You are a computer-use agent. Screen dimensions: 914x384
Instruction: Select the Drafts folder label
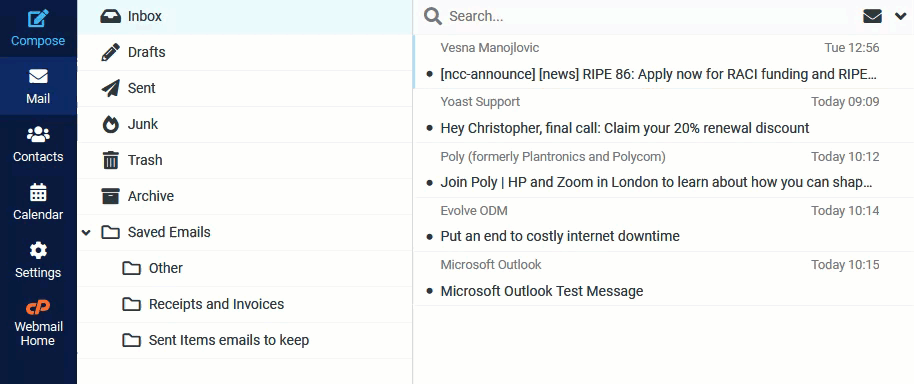pos(146,52)
